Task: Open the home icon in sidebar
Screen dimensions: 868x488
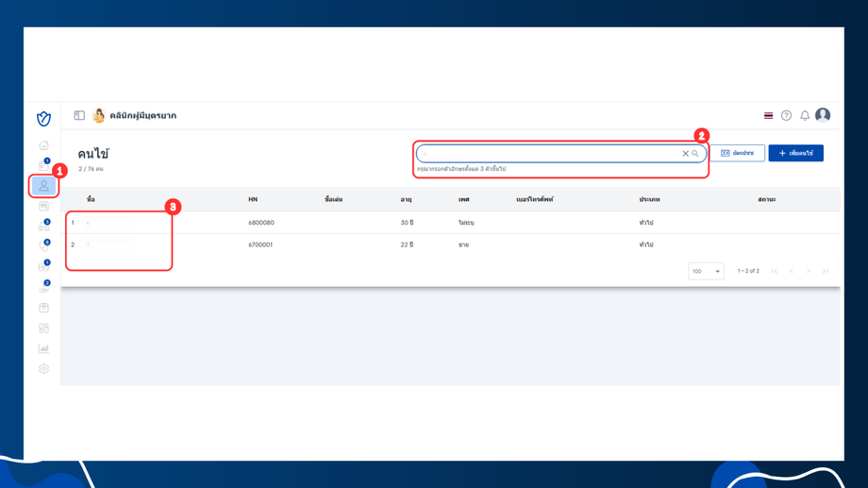Action: (x=43, y=145)
